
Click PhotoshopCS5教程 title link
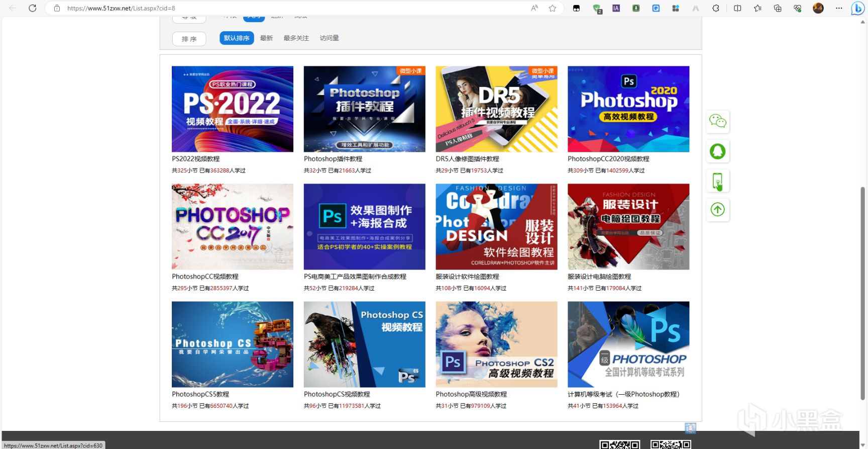200,394
